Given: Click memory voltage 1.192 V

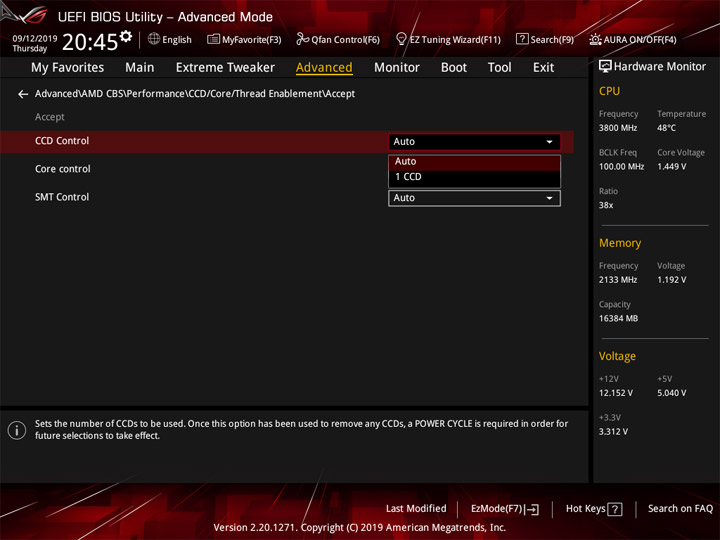Looking at the screenshot, I should [x=672, y=280].
